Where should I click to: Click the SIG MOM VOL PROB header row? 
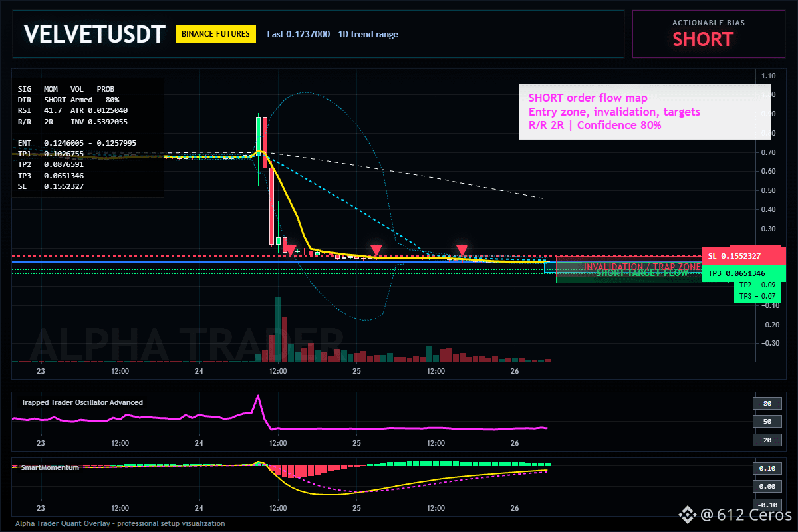coord(66,88)
